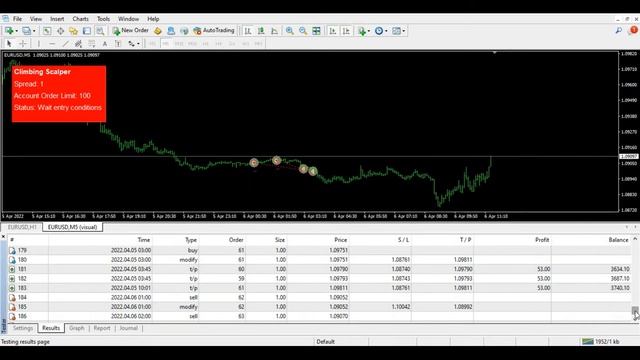This screenshot has width=640, height=360.
Task: Switch to the D1 timeframe
Action: [232, 44]
